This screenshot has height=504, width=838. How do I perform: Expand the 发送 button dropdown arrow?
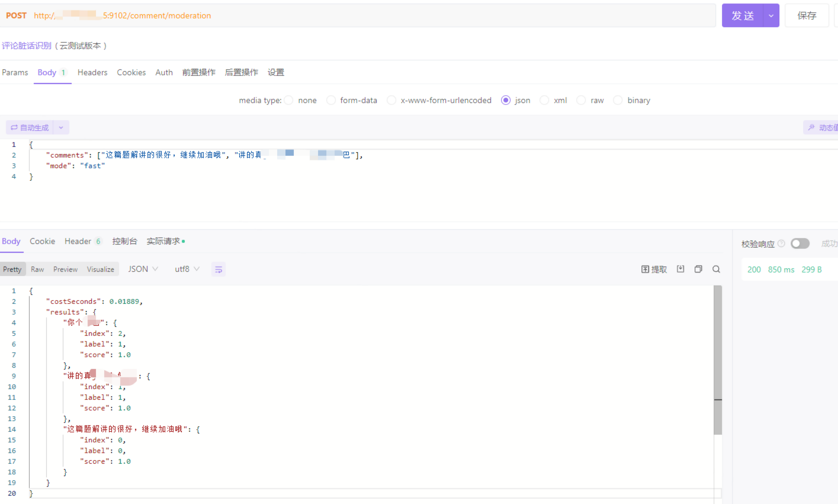tap(771, 15)
